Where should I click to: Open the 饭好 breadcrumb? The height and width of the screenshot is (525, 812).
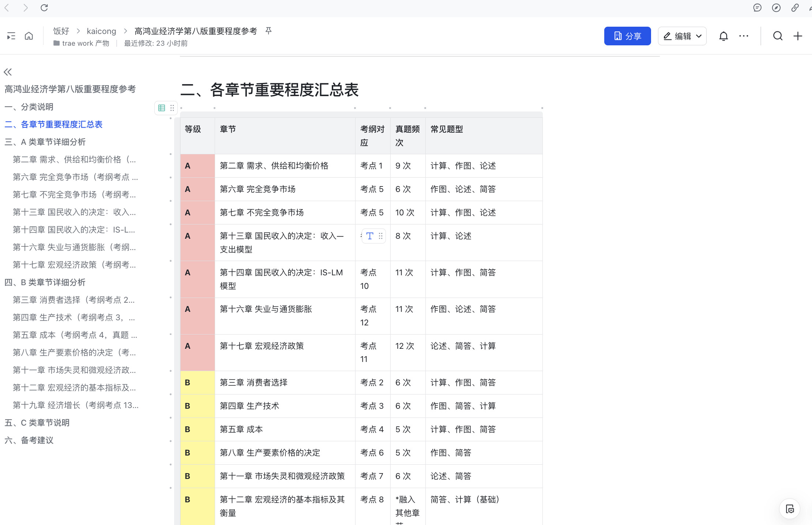(61, 31)
